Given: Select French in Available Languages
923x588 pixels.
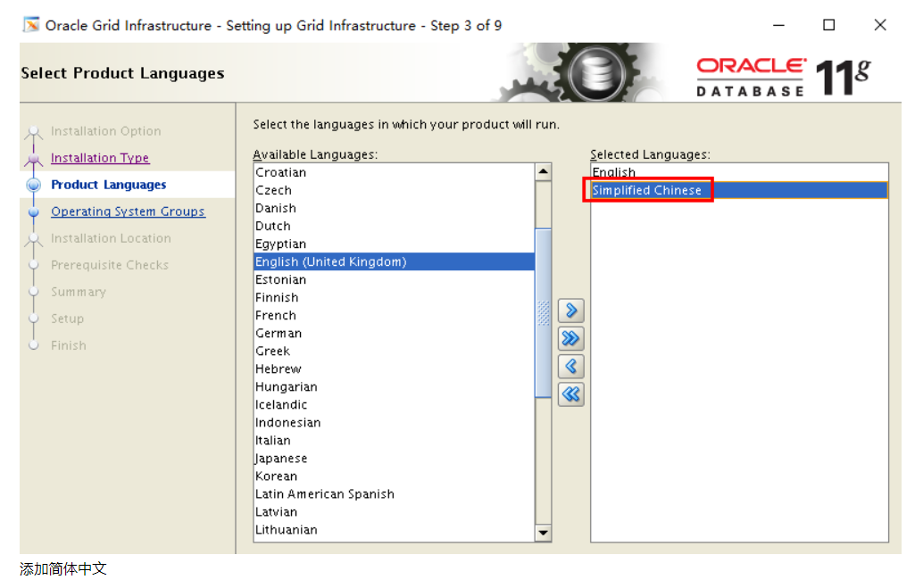Looking at the screenshot, I should click(x=394, y=316).
